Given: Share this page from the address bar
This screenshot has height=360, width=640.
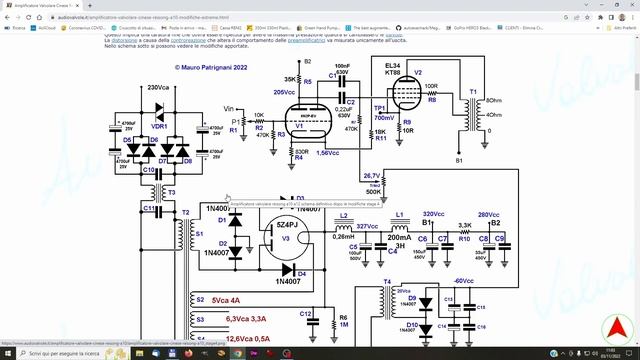Looking at the screenshot, I should (576, 18).
